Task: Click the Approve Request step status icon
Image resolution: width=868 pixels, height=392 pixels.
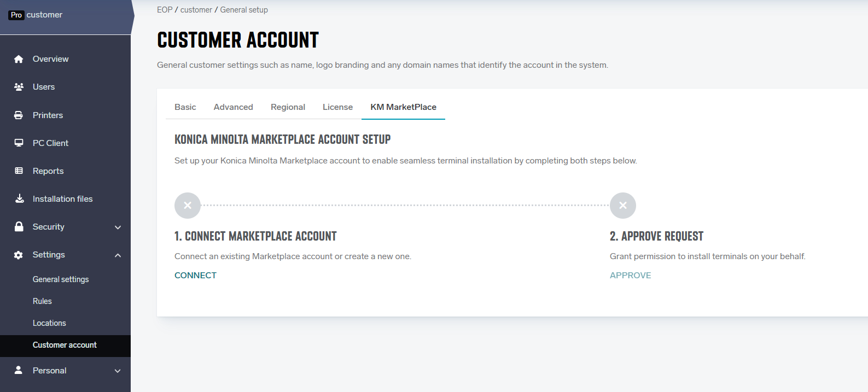Action: pyautogui.click(x=623, y=206)
